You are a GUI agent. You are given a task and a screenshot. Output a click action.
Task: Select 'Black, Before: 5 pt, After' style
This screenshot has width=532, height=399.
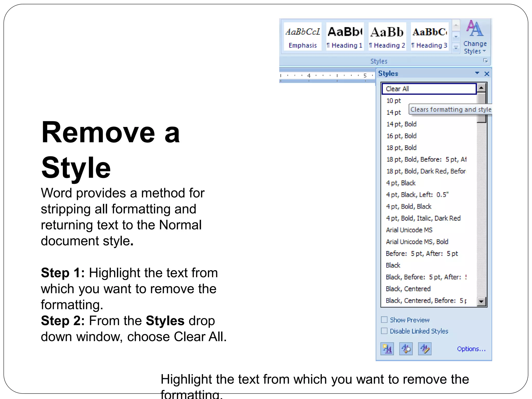[429, 277]
